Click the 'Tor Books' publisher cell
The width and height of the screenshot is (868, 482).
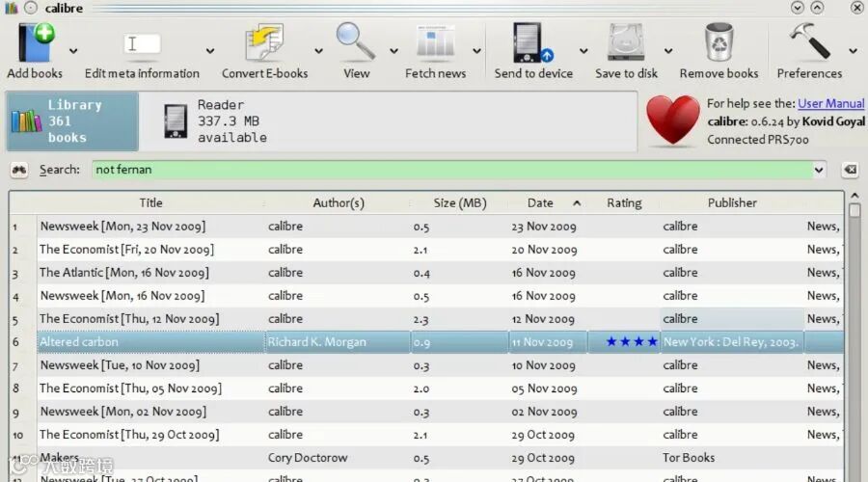(732, 458)
